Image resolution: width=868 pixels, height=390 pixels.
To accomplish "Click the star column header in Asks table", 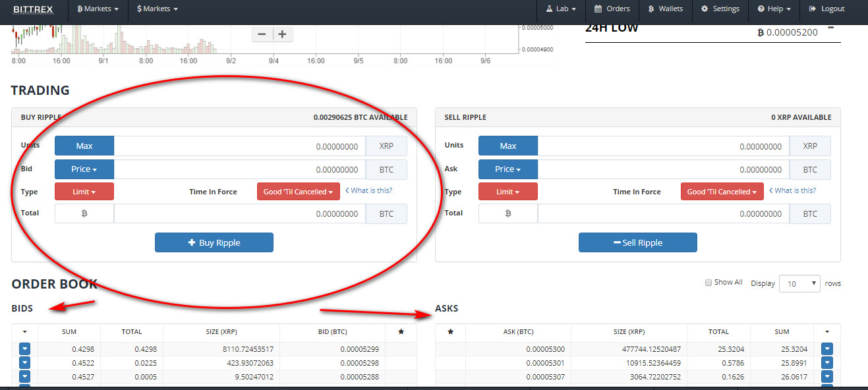I will [x=451, y=332].
